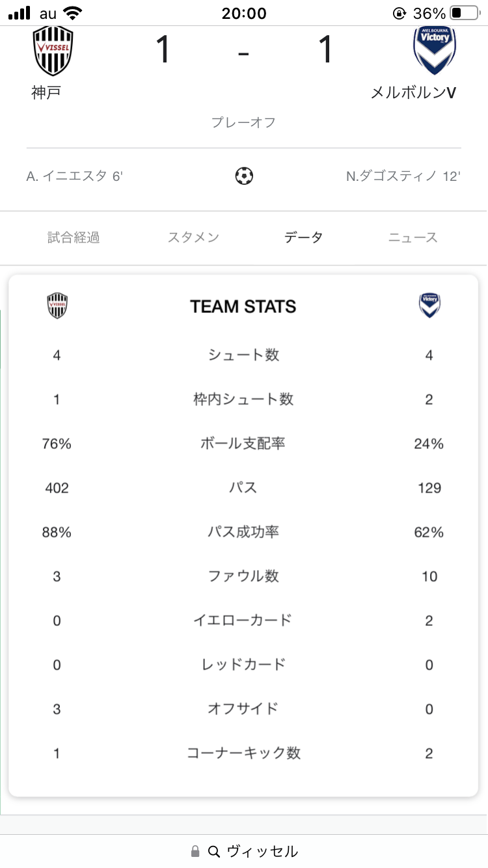The width and height of the screenshot is (488, 868).
Task: Tap scorer A. イニエスタ 6'
Action: [74, 176]
